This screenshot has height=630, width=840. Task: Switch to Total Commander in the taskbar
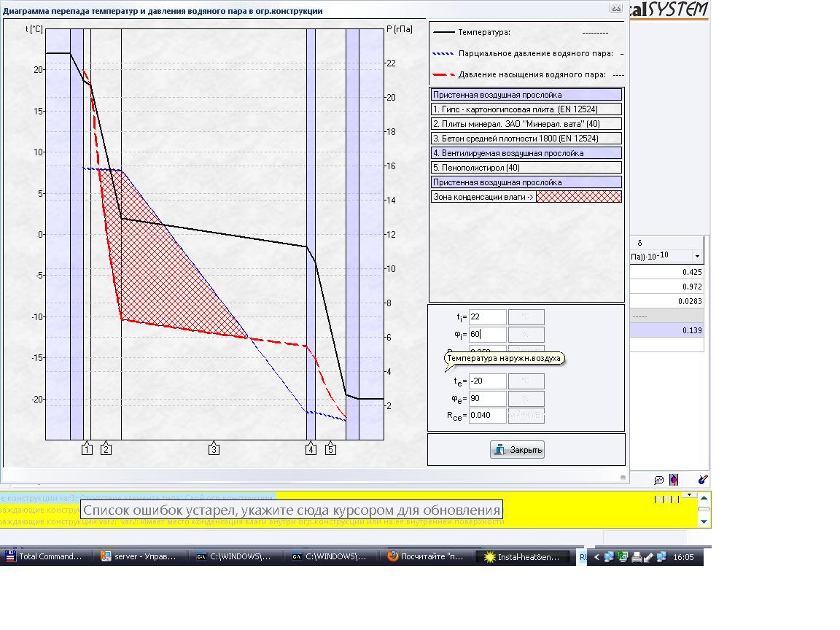(x=45, y=556)
